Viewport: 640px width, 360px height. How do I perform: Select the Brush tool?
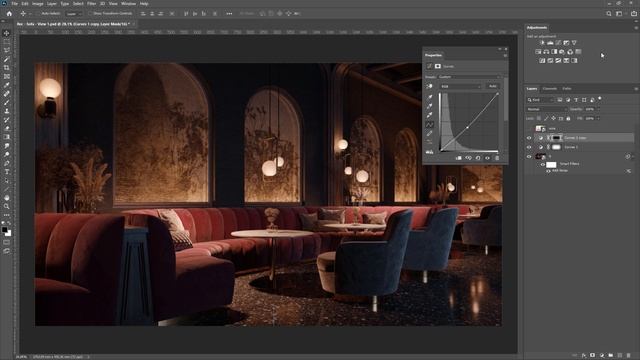(7, 102)
